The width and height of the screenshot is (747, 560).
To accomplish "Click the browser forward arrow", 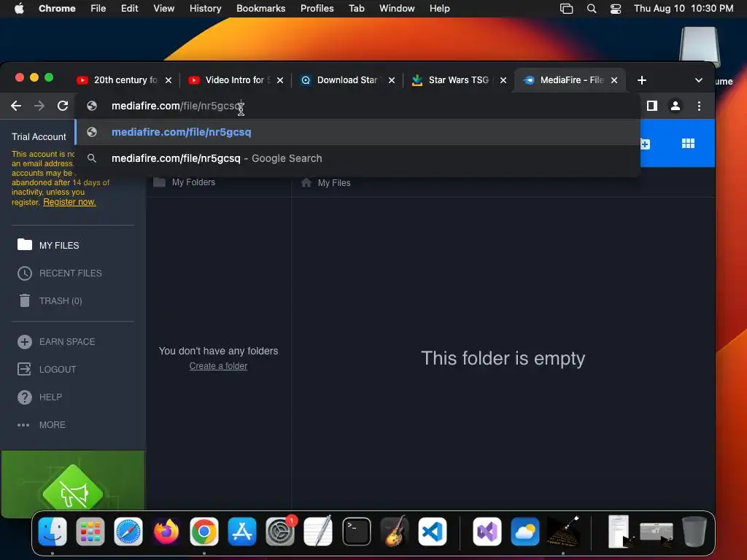I will [39, 106].
